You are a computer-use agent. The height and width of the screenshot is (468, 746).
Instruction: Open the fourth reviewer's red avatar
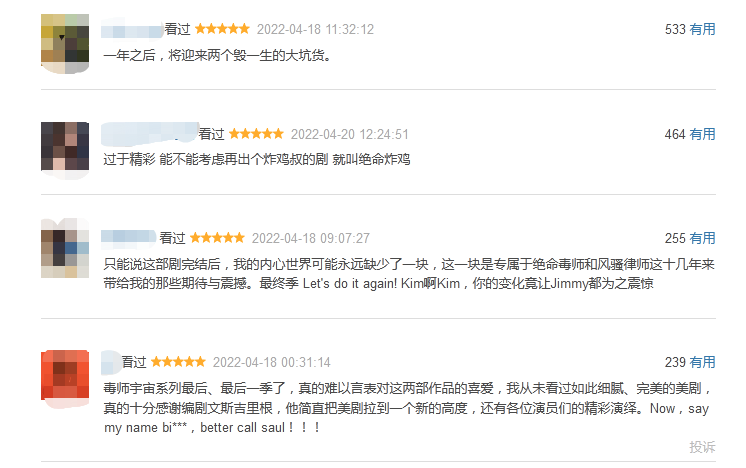pos(65,379)
